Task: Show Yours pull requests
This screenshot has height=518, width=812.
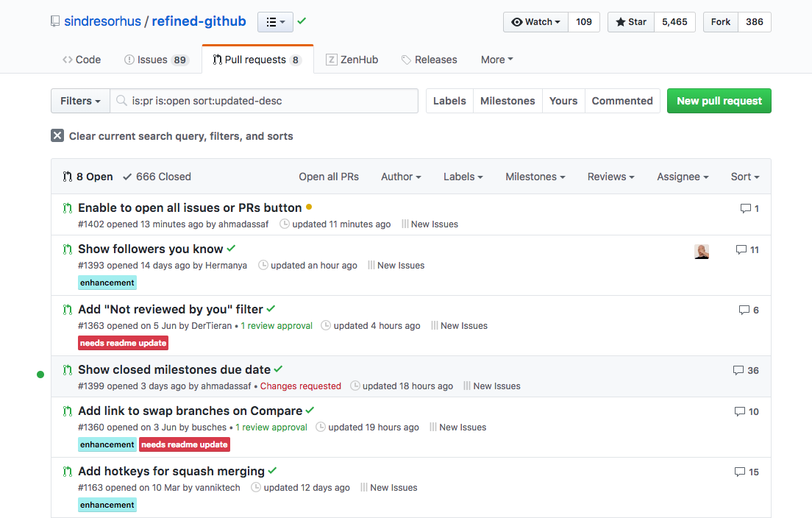Action: tap(563, 101)
